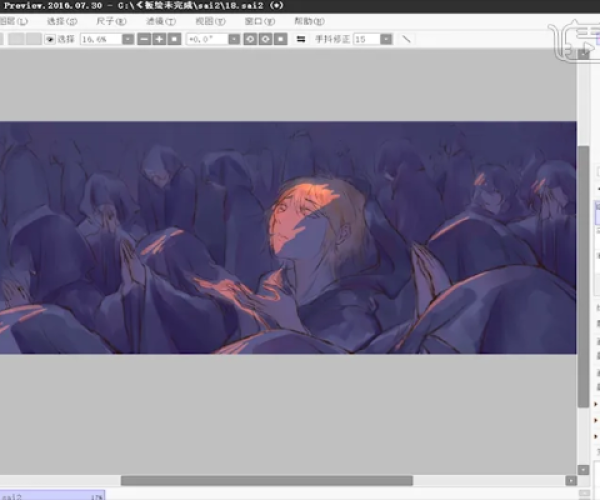Click the zoom in plus button
The width and height of the screenshot is (600, 500).
tap(159, 39)
